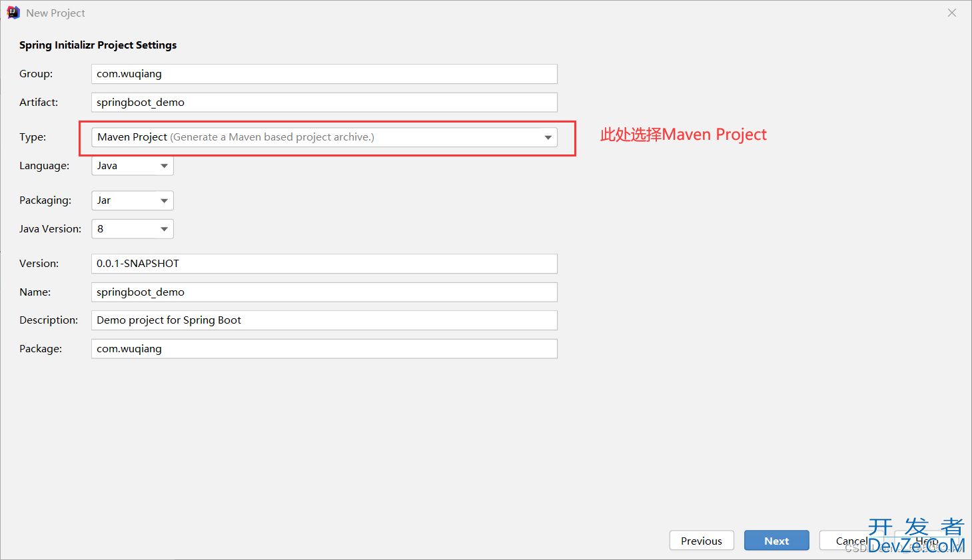Click the New Project window title
The height and width of the screenshot is (560, 972).
(x=55, y=13)
